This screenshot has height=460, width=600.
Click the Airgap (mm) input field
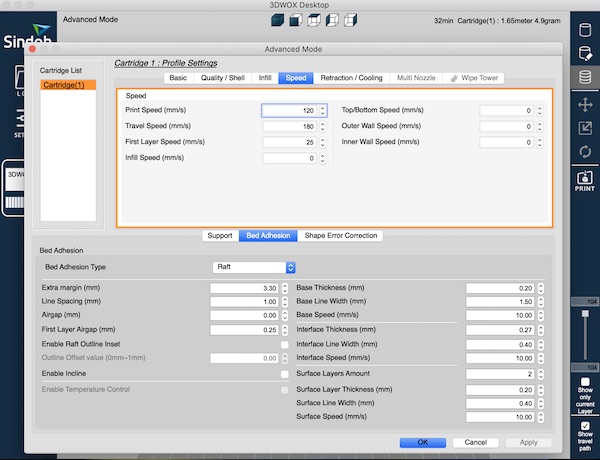(245, 315)
